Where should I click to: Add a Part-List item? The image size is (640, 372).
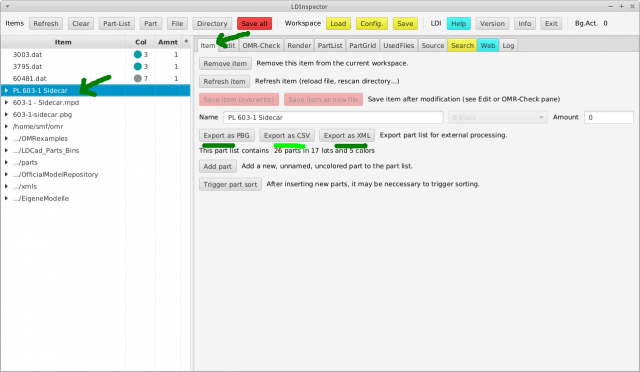117,24
